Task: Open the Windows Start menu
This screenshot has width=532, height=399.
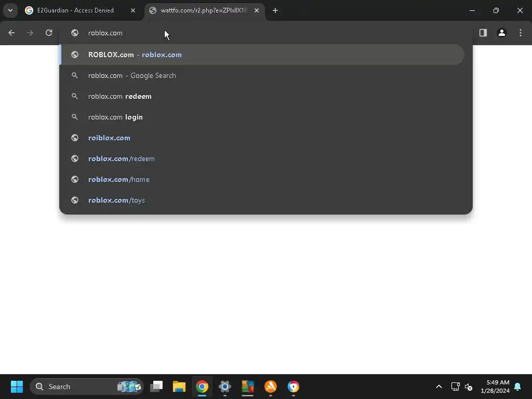Action: (x=17, y=387)
